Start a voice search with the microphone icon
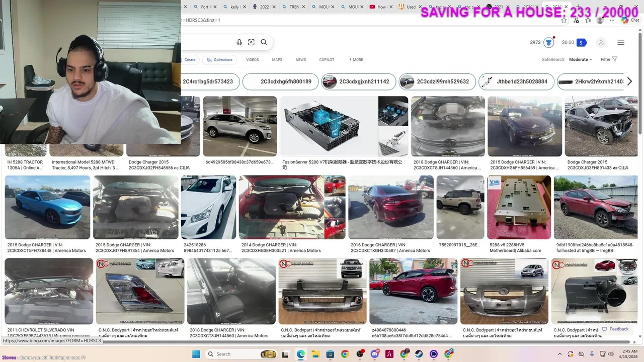This screenshot has height=362, width=644. (x=239, y=42)
